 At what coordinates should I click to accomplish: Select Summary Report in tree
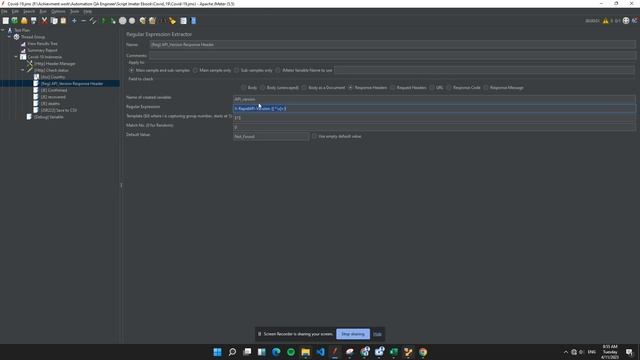tap(42, 50)
